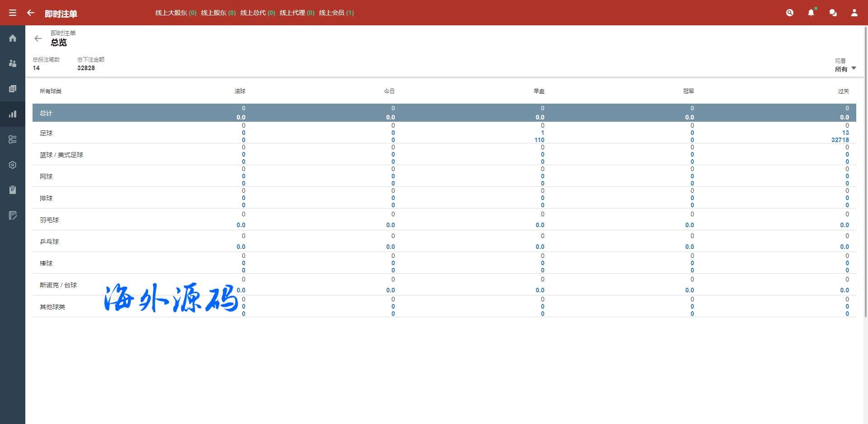The width and height of the screenshot is (868, 424).
Task: Select the 线上会员 (1) header item
Action: click(336, 13)
